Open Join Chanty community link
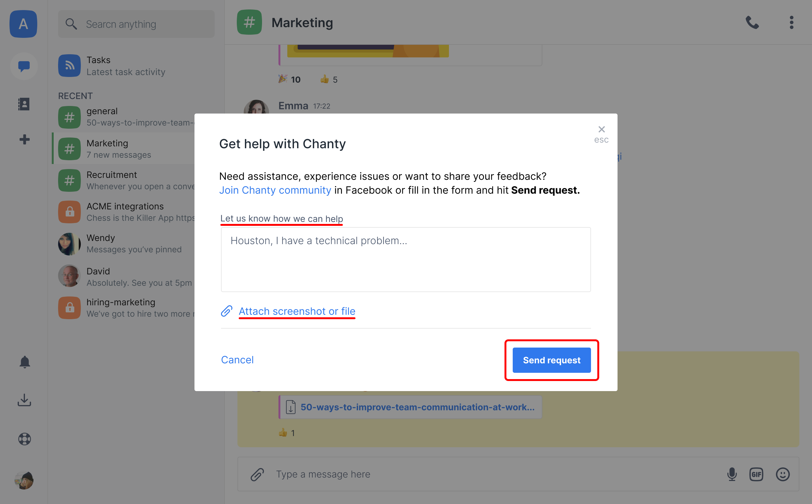This screenshot has width=812, height=504. [275, 190]
